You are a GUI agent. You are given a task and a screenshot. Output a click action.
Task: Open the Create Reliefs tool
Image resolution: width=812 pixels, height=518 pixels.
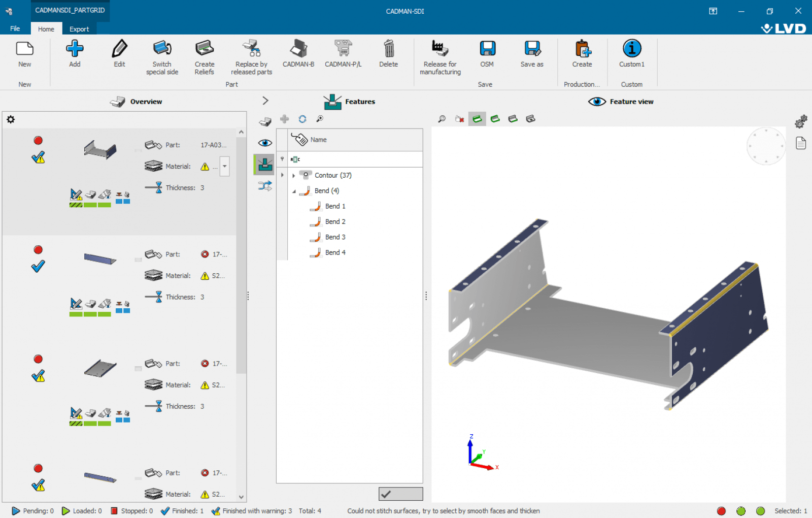click(204, 49)
